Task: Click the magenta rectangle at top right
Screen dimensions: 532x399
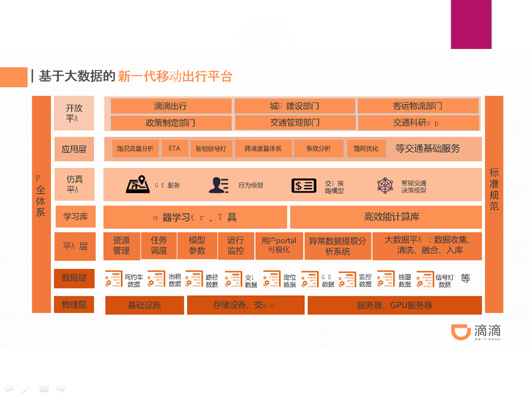Action: pyautogui.click(x=471, y=24)
